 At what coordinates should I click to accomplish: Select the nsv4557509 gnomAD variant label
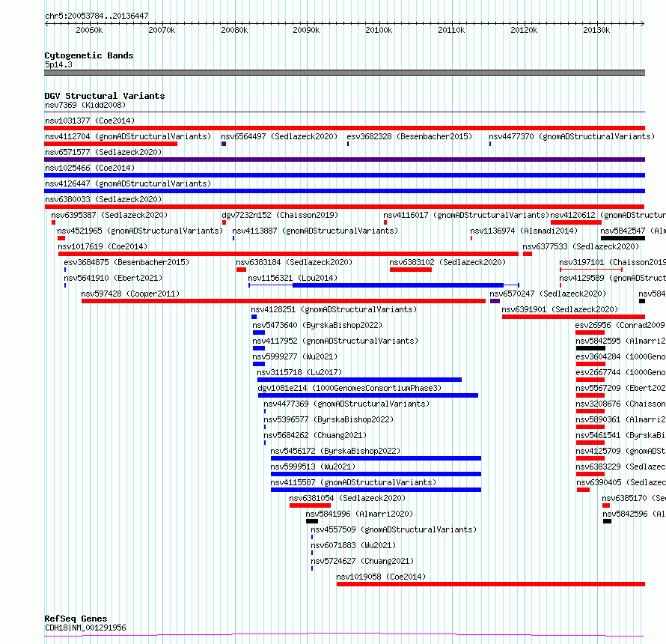[394, 529]
